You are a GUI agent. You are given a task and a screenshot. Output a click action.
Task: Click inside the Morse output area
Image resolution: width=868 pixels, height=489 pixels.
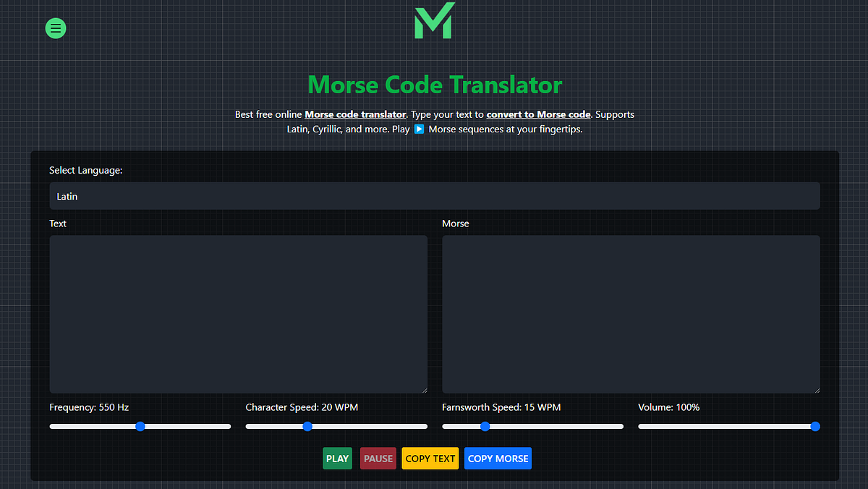[631, 311]
